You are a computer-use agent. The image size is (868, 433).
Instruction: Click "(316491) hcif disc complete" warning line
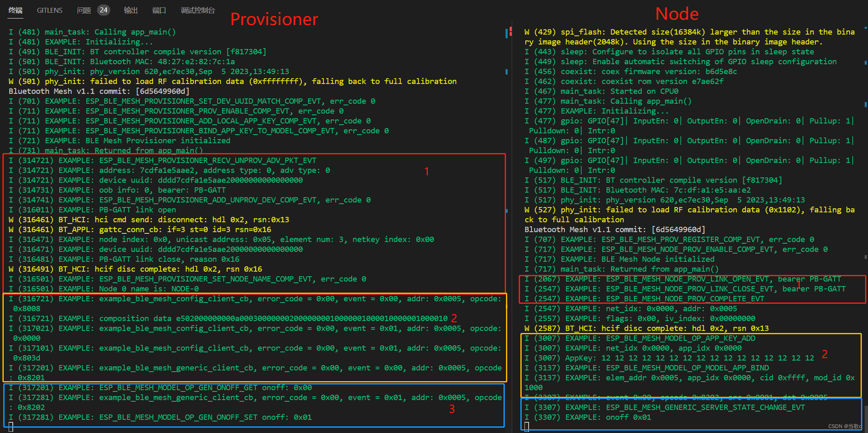(135, 269)
